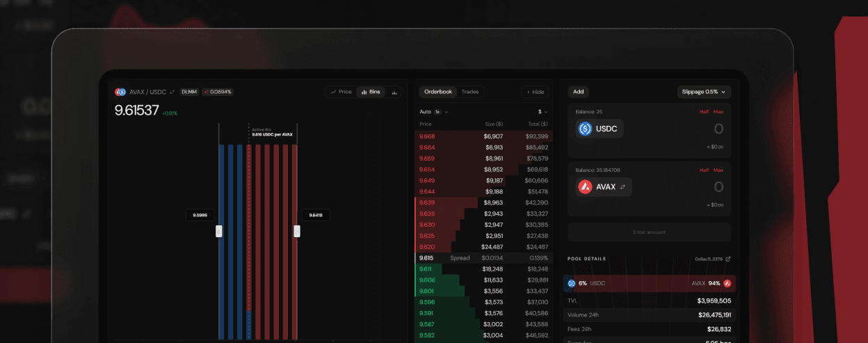Select the Orderbook tab
Screen dimensions: 868x343
click(x=438, y=92)
